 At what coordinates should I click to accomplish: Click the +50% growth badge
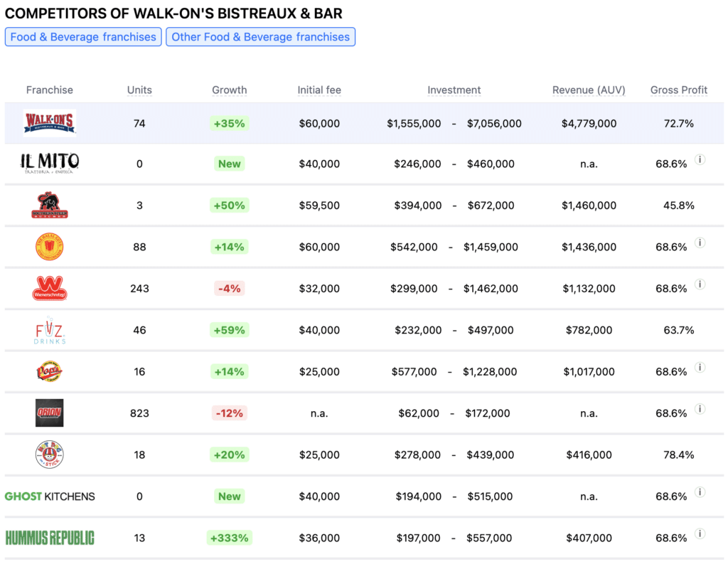pyautogui.click(x=230, y=206)
